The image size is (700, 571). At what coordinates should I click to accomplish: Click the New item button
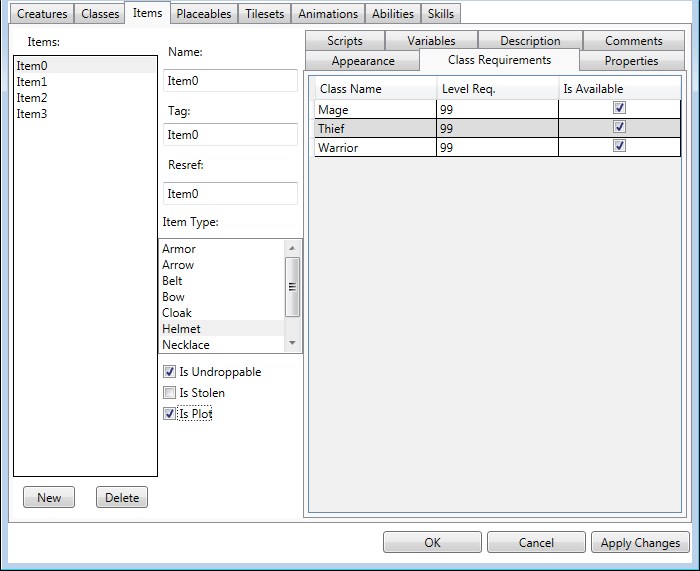point(49,497)
